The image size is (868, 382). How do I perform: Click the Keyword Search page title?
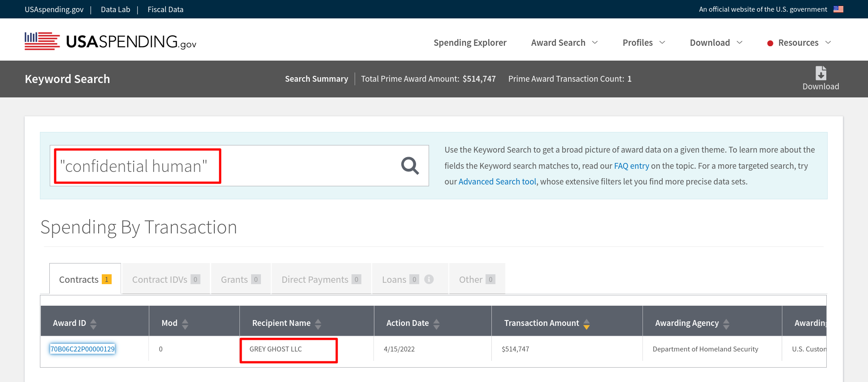(x=67, y=79)
